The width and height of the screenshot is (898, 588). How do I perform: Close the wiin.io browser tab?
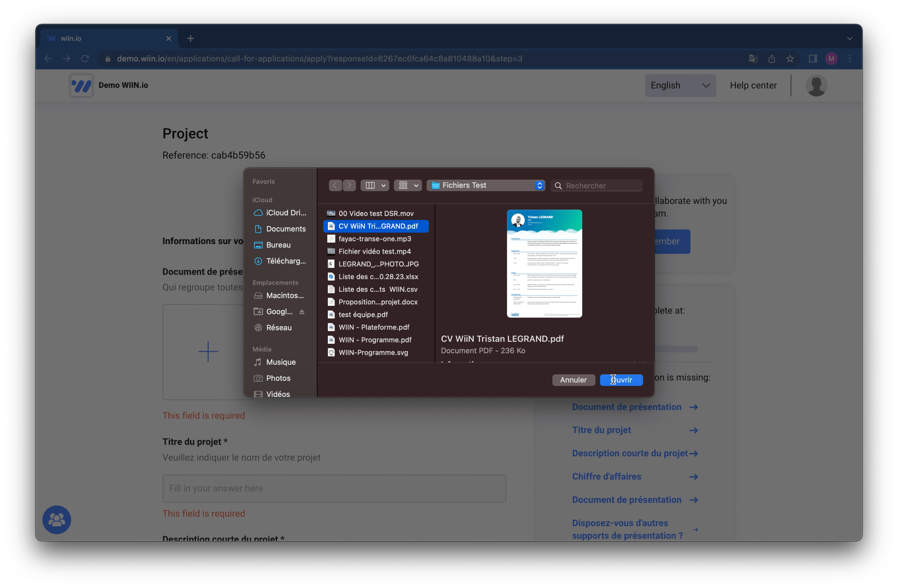point(169,38)
